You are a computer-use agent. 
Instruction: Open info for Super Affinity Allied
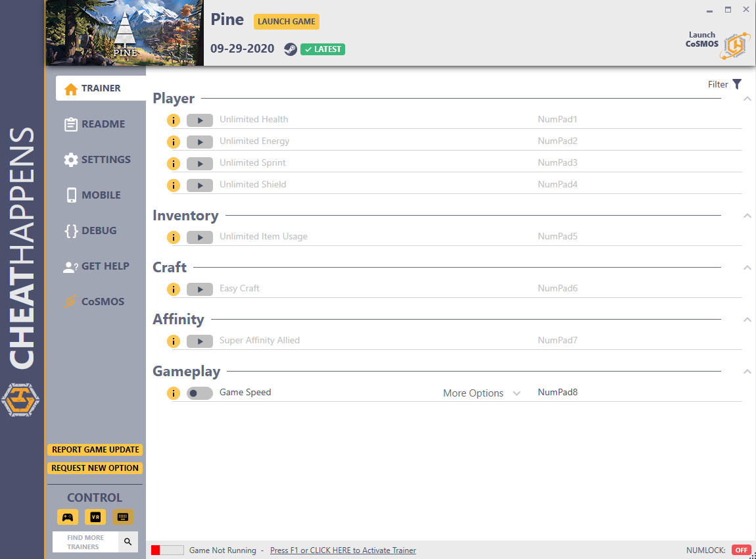coord(174,341)
